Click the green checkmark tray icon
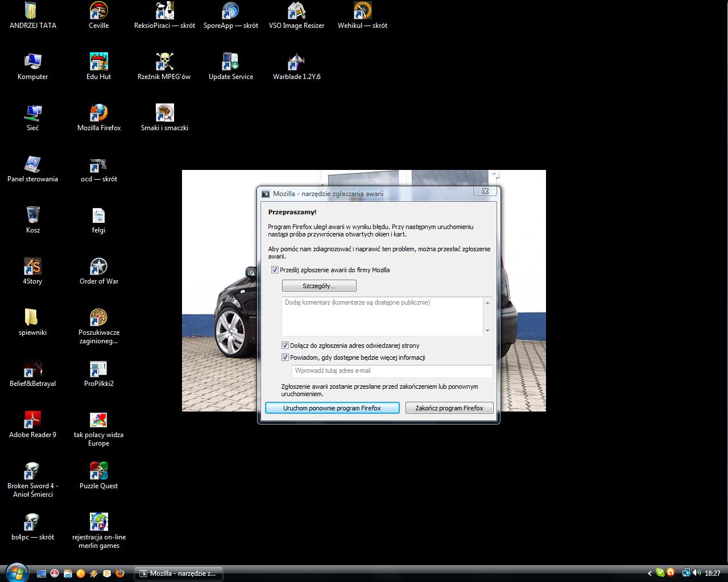 pyautogui.click(x=660, y=573)
